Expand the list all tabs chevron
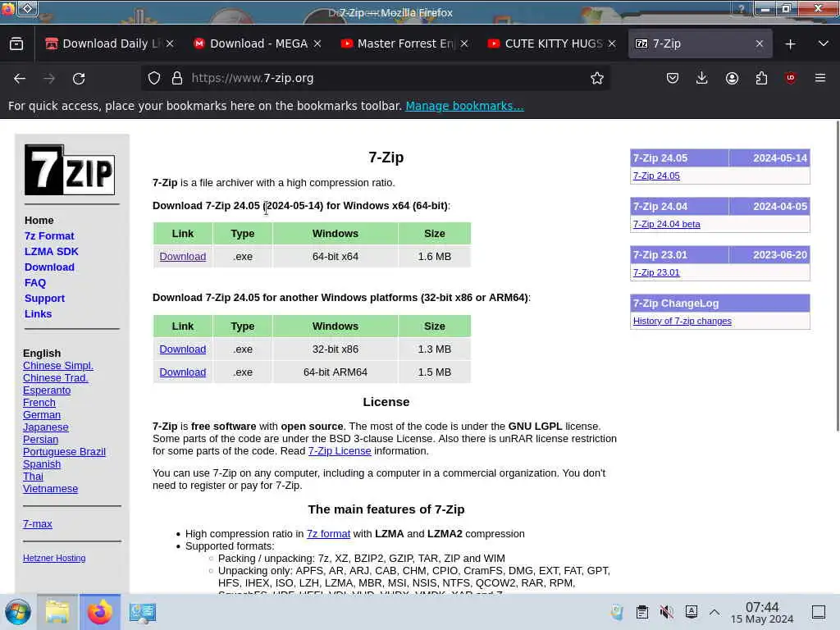Screen dimensions: 840x630 [824, 44]
